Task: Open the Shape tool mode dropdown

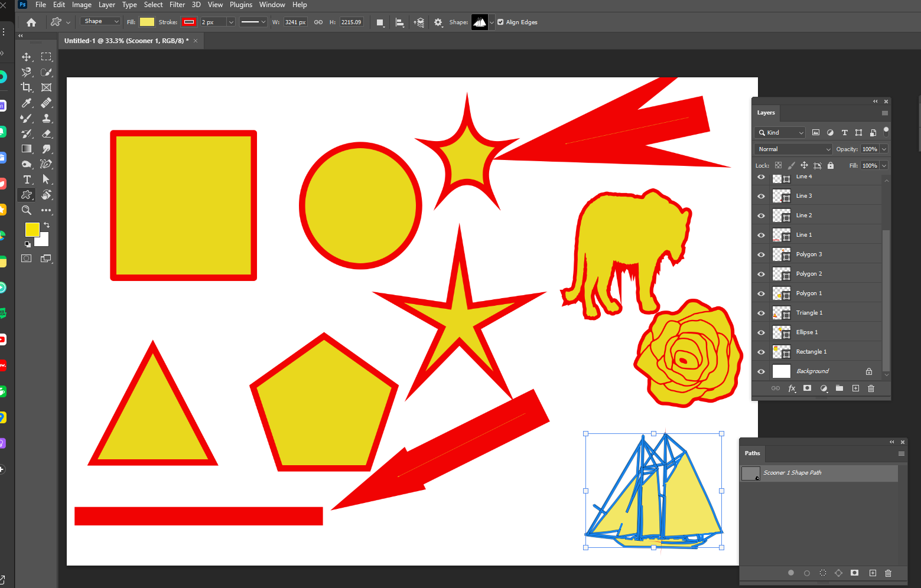Action: pos(100,21)
